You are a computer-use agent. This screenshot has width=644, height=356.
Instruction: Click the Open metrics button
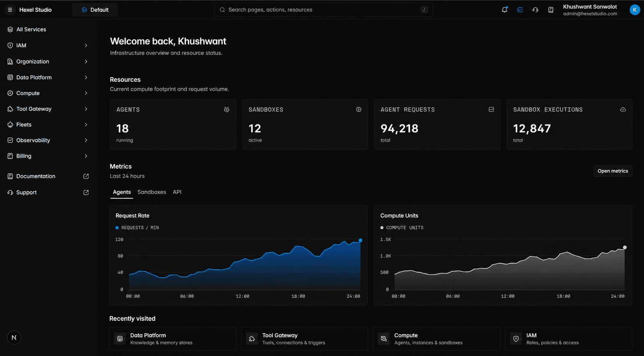pyautogui.click(x=613, y=171)
